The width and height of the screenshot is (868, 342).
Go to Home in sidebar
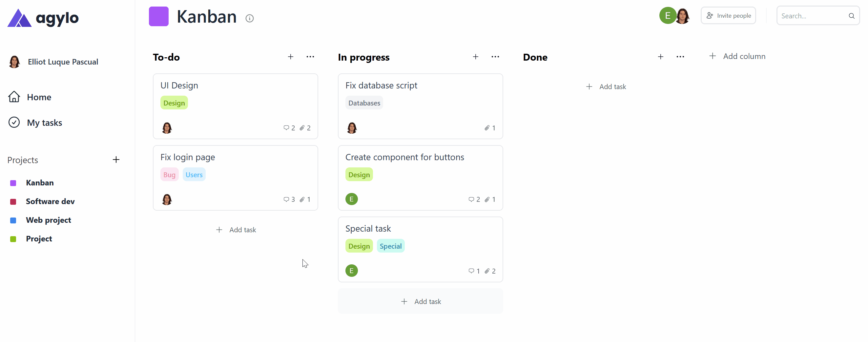pos(39,97)
